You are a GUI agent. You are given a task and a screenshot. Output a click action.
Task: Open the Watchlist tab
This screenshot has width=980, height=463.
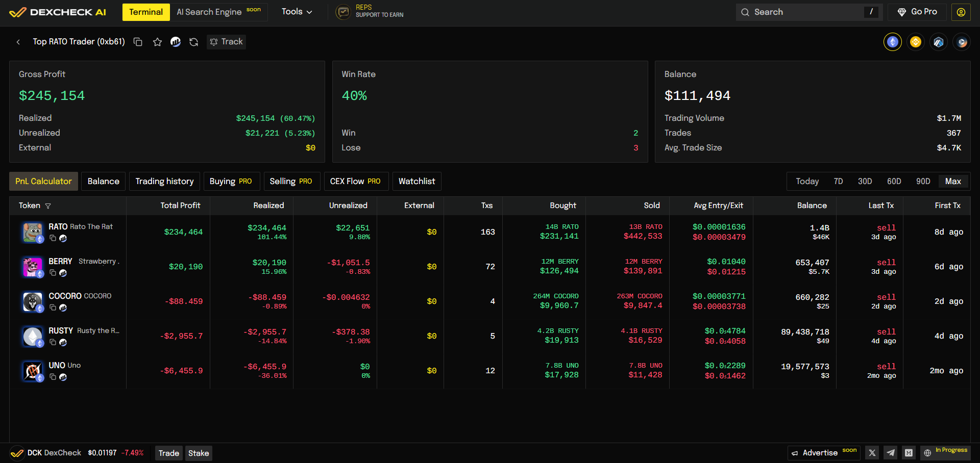(416, 182)
